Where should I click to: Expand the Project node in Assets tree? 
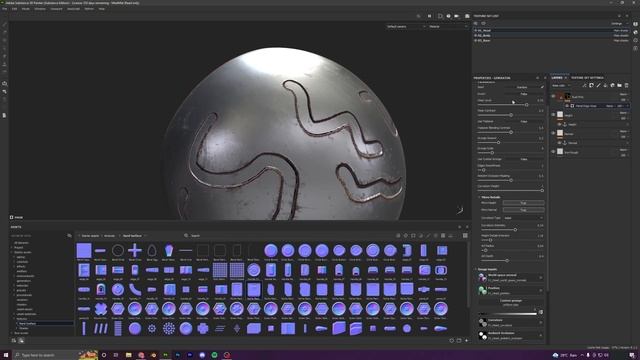[12, 247]
